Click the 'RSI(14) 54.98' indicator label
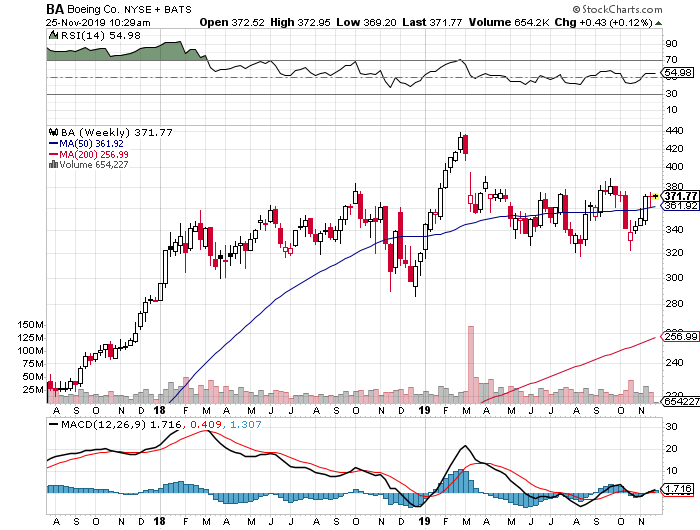This screenshot has width=700, height=530. click(x=100, y=35)
